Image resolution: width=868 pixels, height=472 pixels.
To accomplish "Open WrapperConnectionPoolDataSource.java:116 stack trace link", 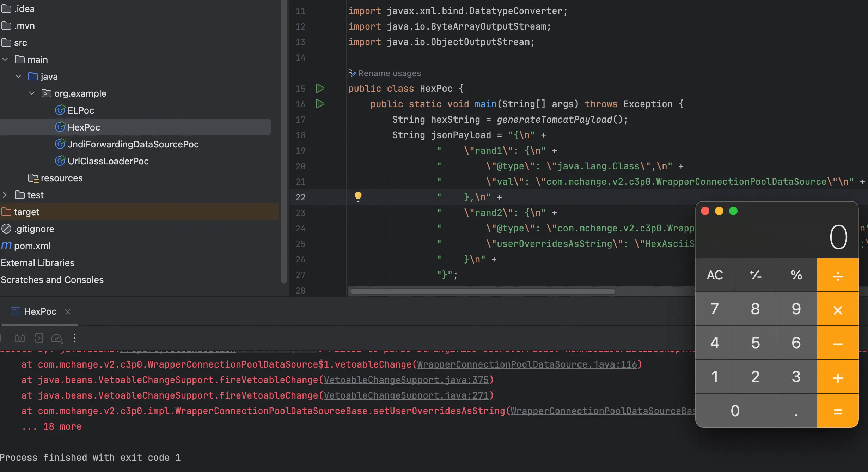I will click(x=527, y=364).
